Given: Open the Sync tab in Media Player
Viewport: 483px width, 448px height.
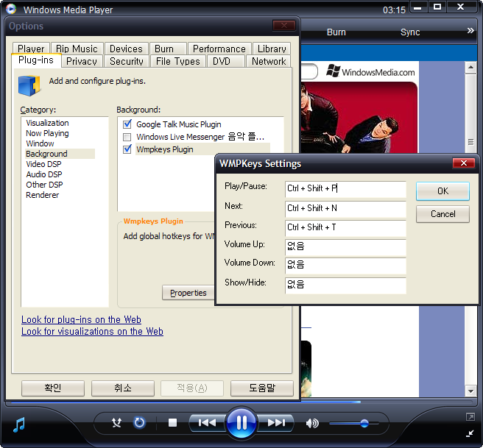Looking at the screenshot, I should pyautogui.click(x=410, y=32).
